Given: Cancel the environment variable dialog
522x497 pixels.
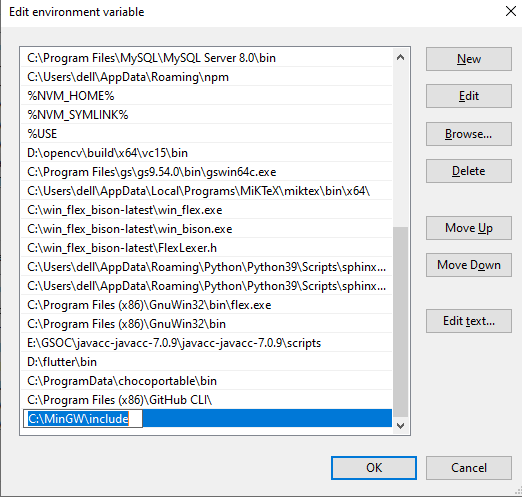Looking at the screenshot, I should [x=469, y=468].
